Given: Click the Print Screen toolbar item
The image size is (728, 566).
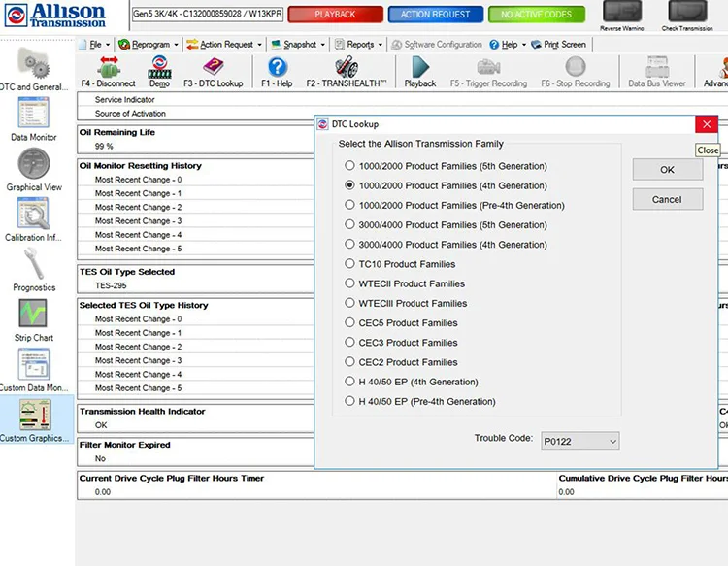Looking at the screenshot, I should 558,45.
